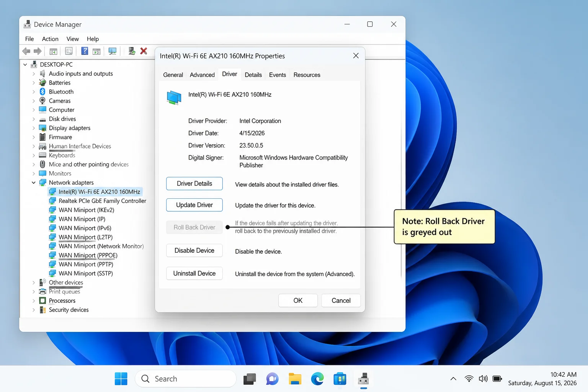This screenshot has height=392, width=588.
Task: Click the Uninstall Device button
Action: click(x=194, y=273)
